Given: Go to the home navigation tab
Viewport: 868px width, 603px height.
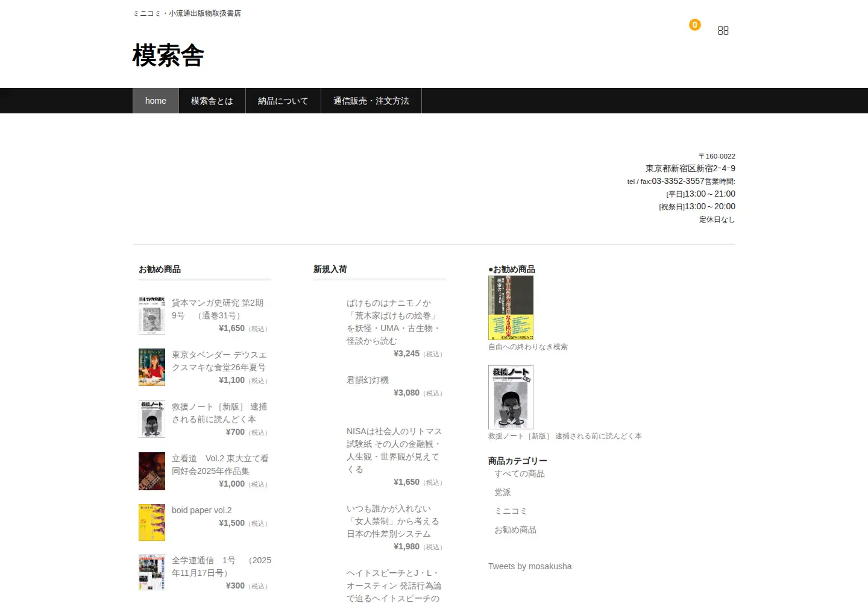Looking at the screenshot, I should 156,101.
